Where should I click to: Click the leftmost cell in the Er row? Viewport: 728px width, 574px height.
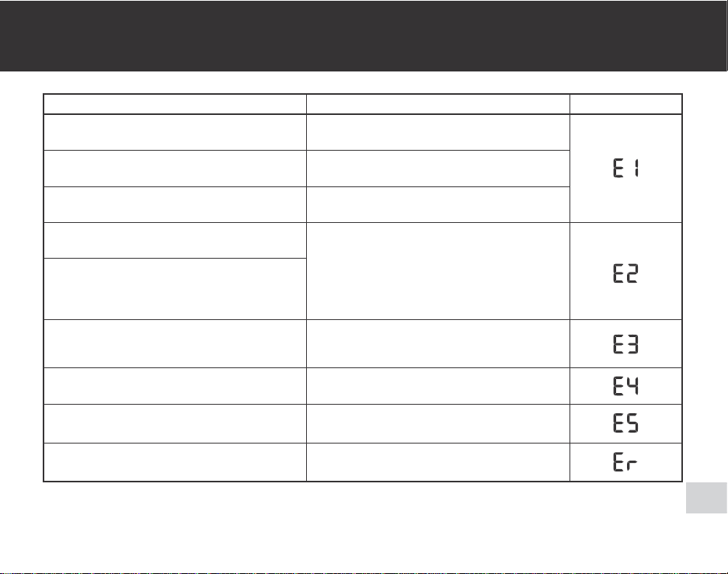click(175, 462)
